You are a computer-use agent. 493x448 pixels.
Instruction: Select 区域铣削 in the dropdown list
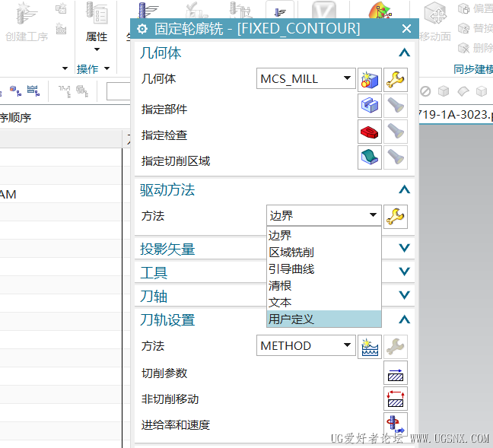point(324,252)
